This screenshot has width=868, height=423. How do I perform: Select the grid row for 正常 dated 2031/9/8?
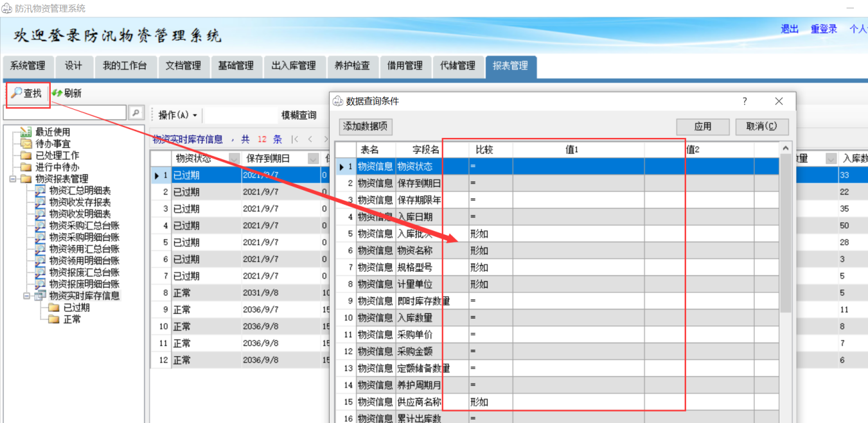(206, 292)
